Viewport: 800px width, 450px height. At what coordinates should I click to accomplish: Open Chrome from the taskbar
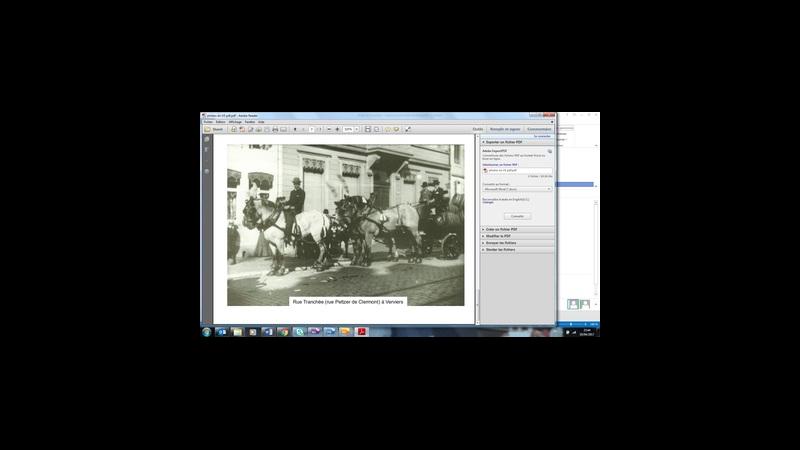283,332
